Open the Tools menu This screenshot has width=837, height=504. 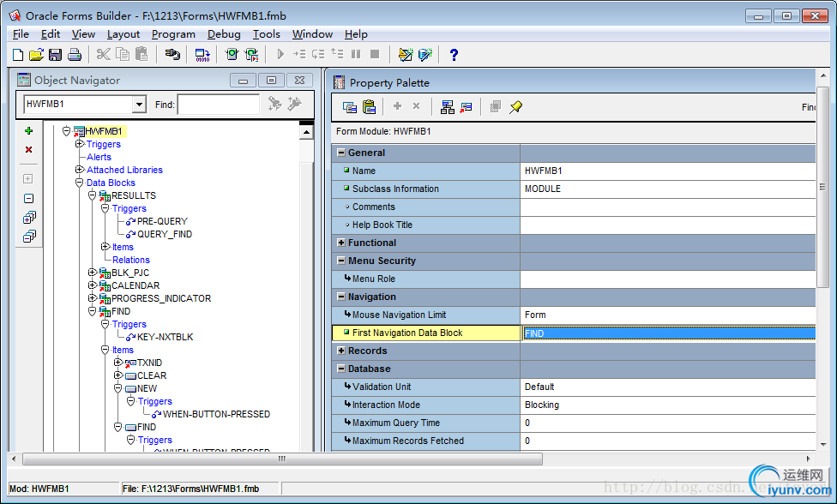pos(267,34)
